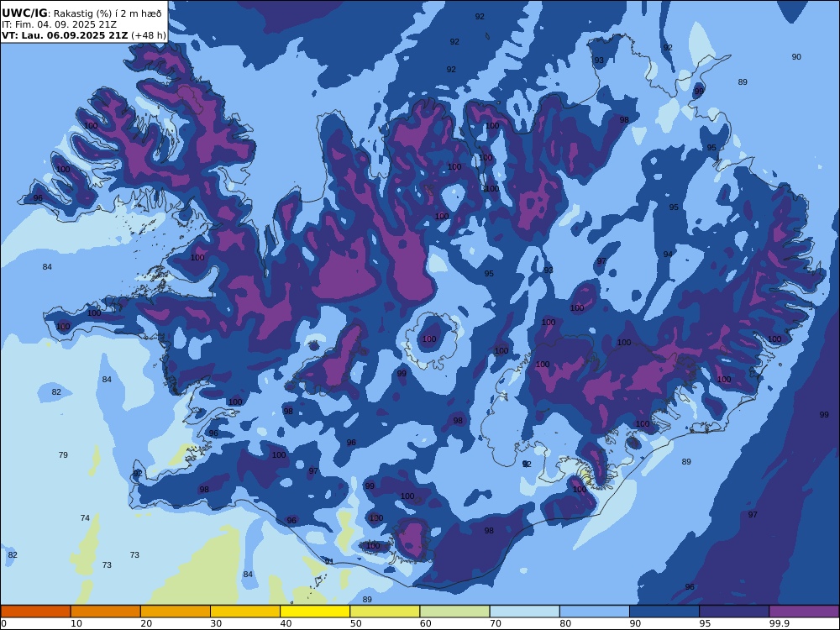
Task: Click the 'UWC/IG: Rakastig (%) í 2 m hæð' title
Action: 81,13
